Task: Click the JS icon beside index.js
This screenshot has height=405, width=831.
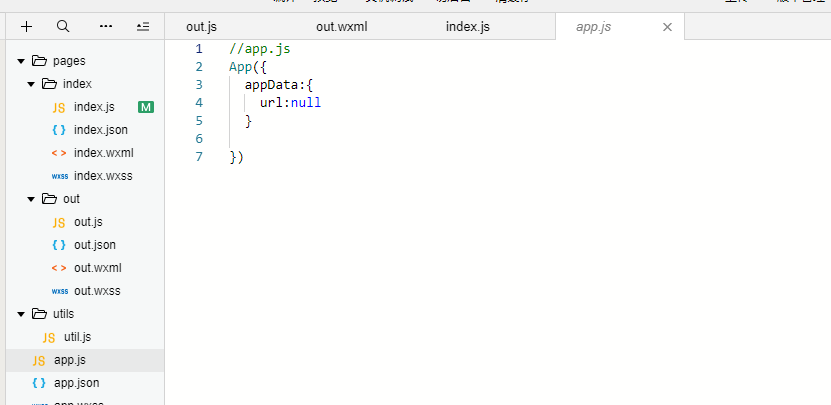Action: (x=59, y=108)
